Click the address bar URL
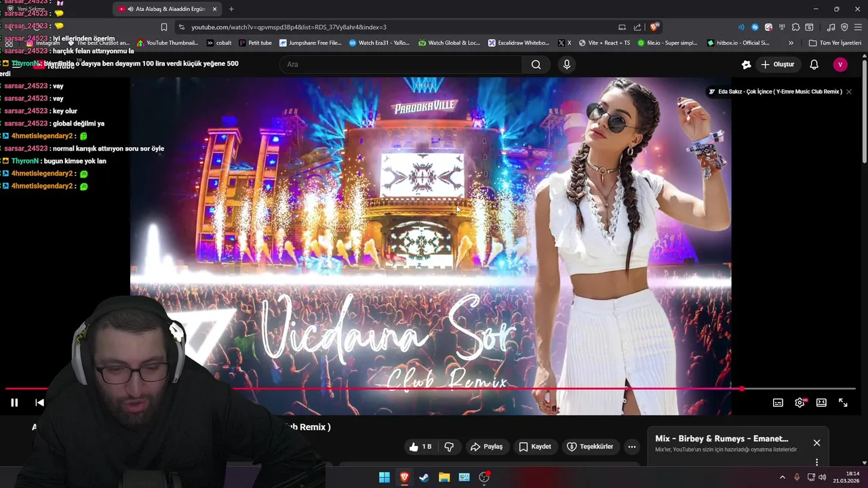 point(289,27)
